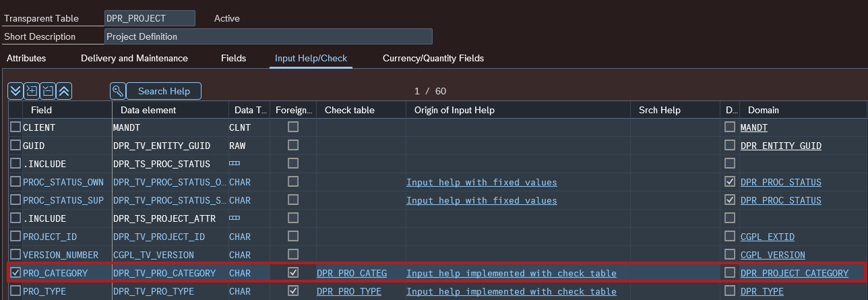
Task: Click the delete row icon
Action: (48, 91)
